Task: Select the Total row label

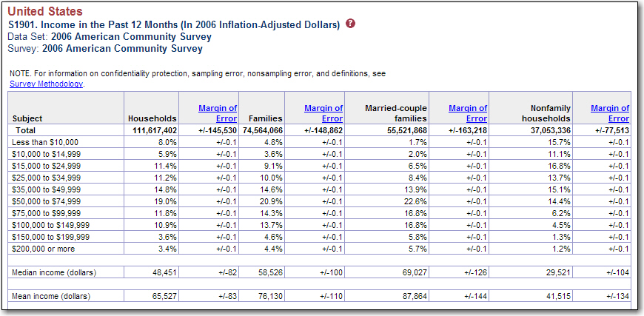Action: tap(21, 130)
